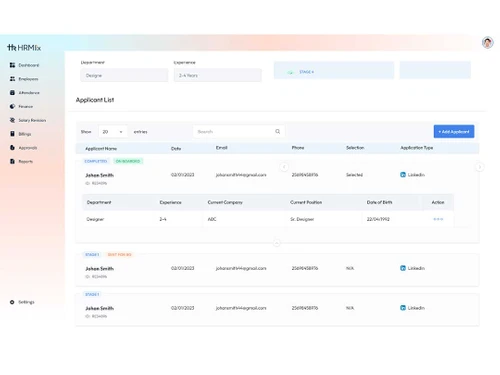This screenshot has width=500, height=375.
Task: Sort by Application Type column header
Action: click(417, 148)
